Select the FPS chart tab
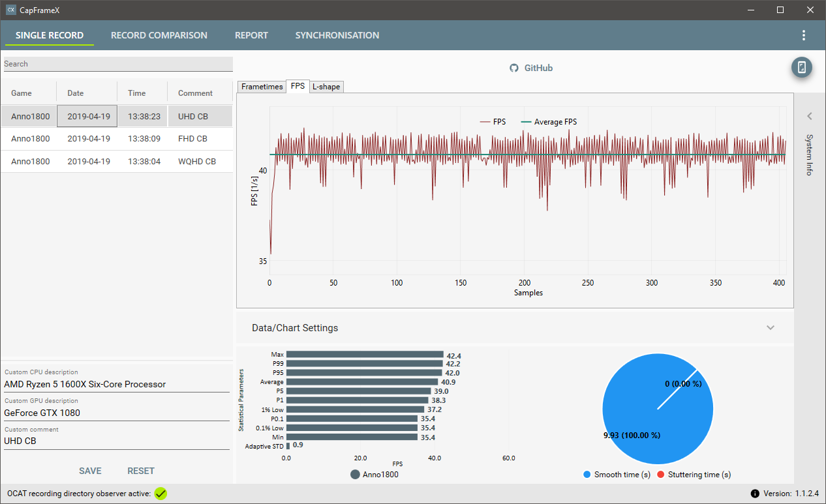 (298, 86)
